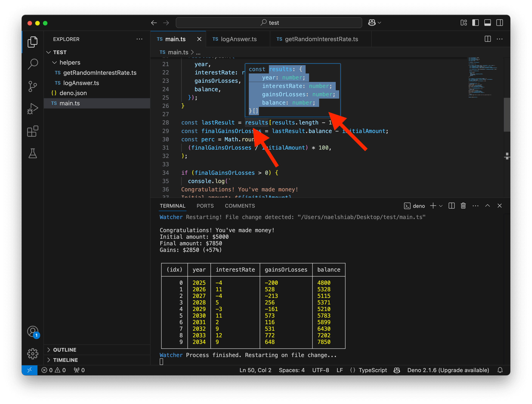Open the Extensions view
Image resolution: width=532 pixels, height=404 pixels.
point(33,131)
